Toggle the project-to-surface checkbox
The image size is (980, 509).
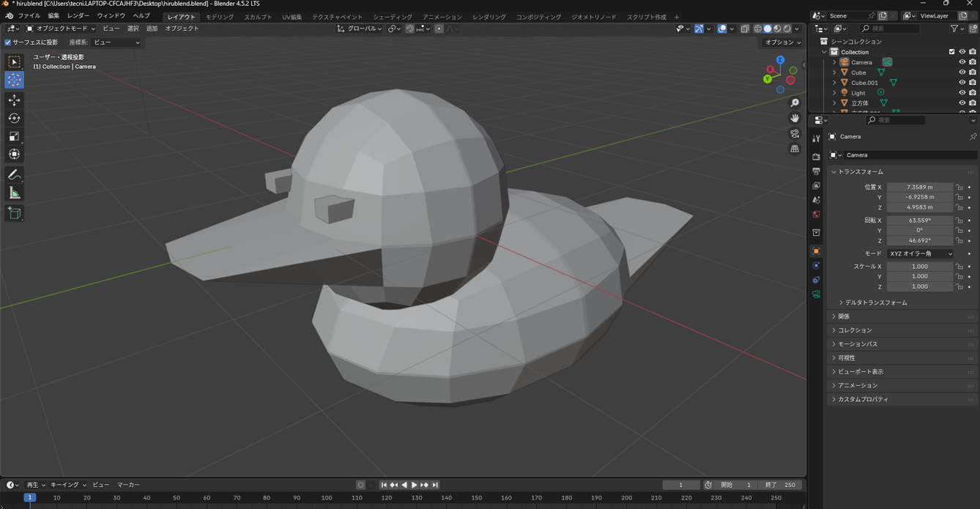pos(8,42)
